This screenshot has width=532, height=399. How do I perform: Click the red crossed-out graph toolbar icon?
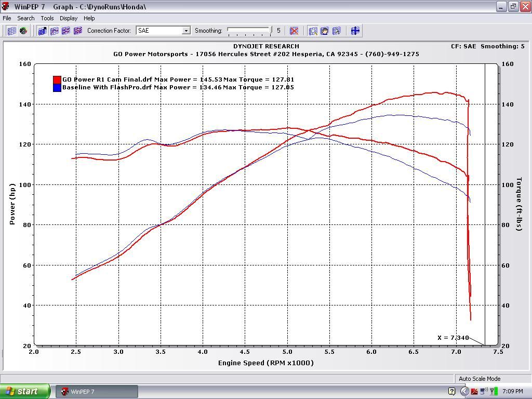click(x=294, y=31)
